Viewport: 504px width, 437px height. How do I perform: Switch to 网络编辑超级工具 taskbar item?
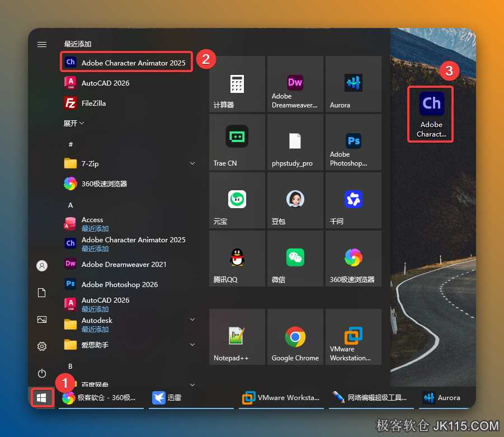coord(371,398)
